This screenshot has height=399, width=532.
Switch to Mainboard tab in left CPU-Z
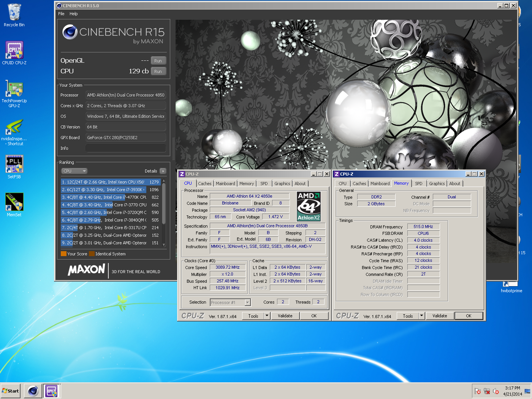[x=225, y=184]
